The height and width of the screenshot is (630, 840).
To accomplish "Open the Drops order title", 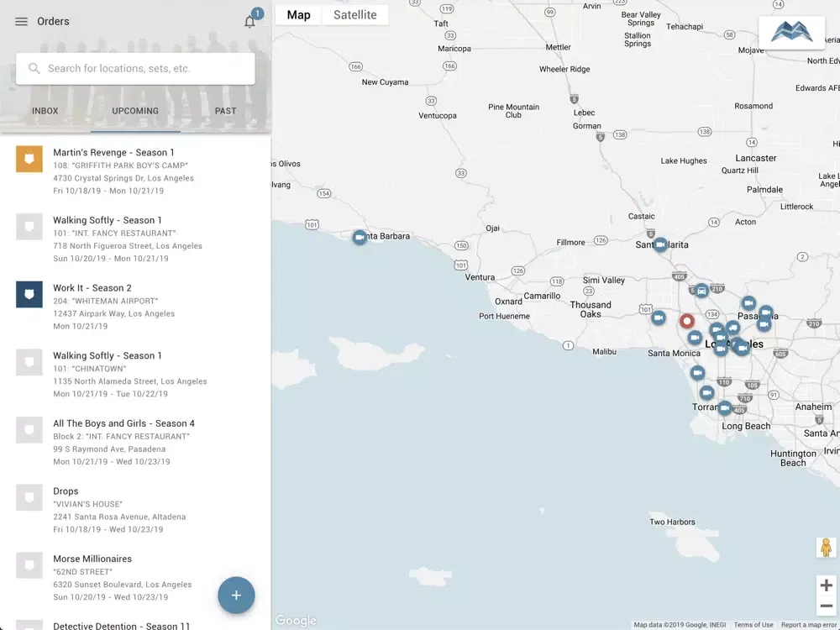I will tap(66, 491).
